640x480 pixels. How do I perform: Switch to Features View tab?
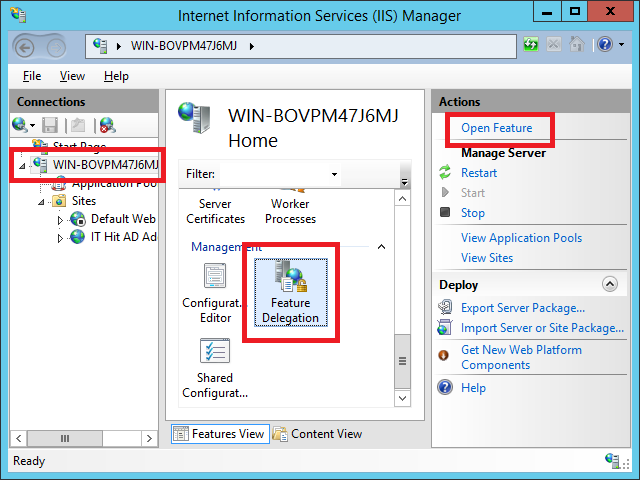[x=220, y=433]
